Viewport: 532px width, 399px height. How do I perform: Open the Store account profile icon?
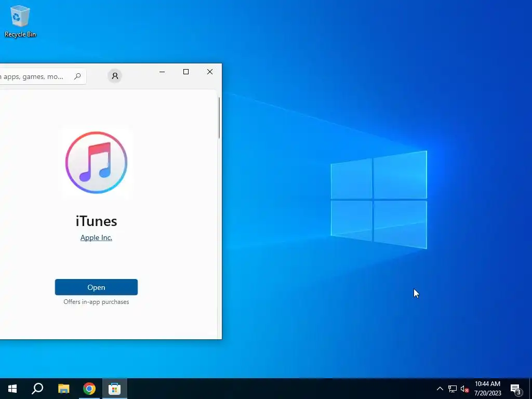[x=115, y=76]
